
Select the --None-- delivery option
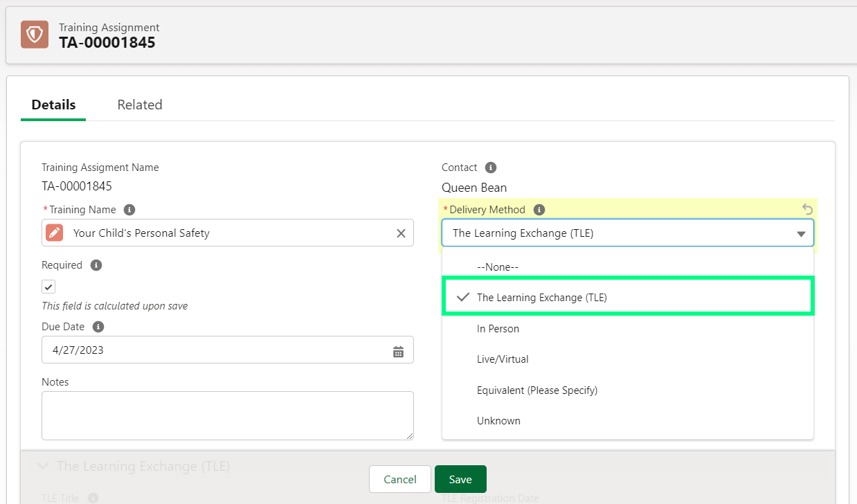tap(497, 267)
